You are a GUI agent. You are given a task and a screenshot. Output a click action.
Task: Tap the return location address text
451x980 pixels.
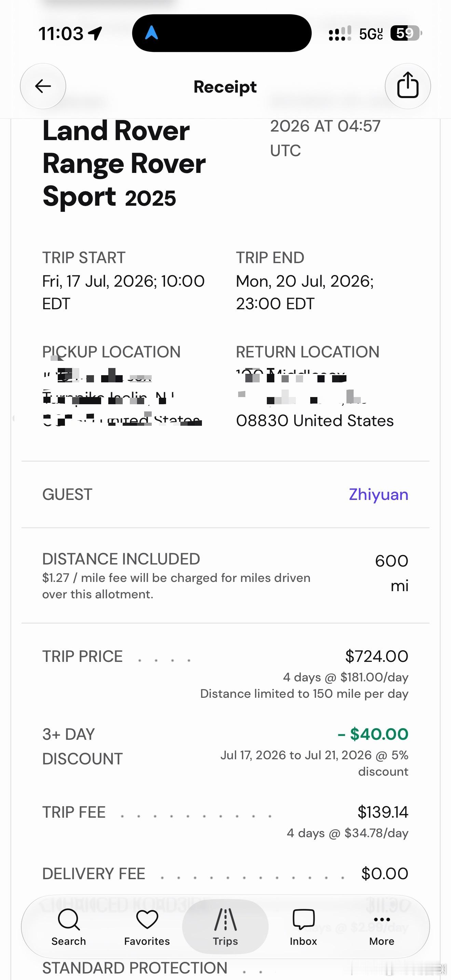(315, 398)
